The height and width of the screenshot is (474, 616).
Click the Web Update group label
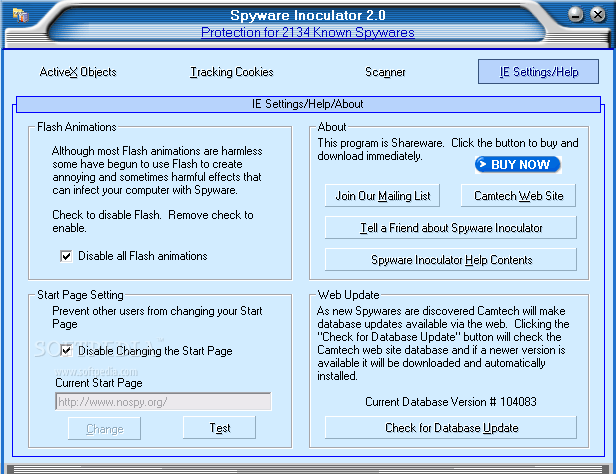pos(348,295)
